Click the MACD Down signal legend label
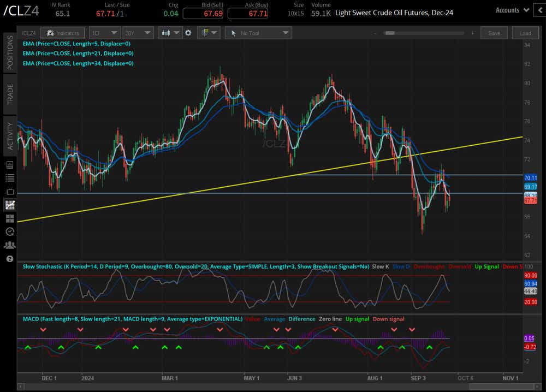Image resolution: width=546 pixels, height=392 pixels. click(388, 319)
